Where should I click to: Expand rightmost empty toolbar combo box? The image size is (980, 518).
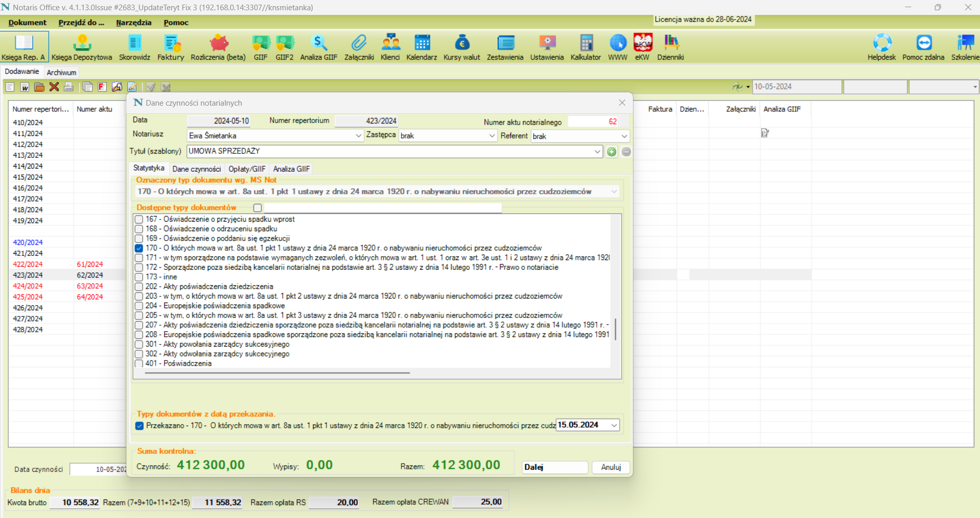pyautogui.click(x=974, y=87)
